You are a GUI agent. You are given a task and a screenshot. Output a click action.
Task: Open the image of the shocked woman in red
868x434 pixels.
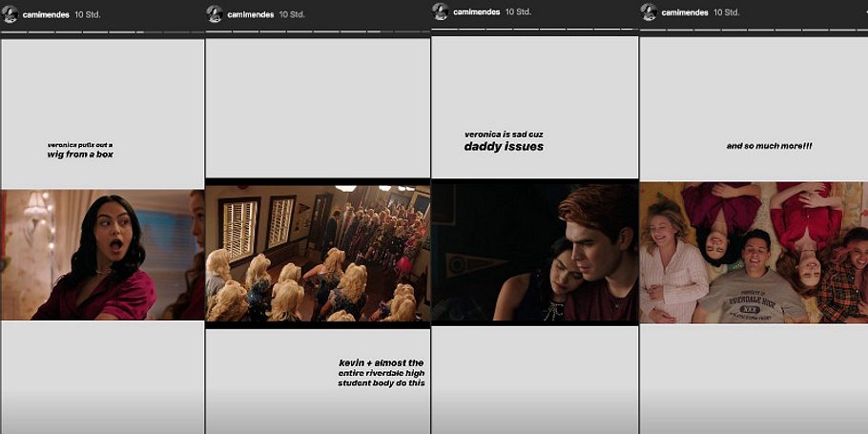click(102, 254)
